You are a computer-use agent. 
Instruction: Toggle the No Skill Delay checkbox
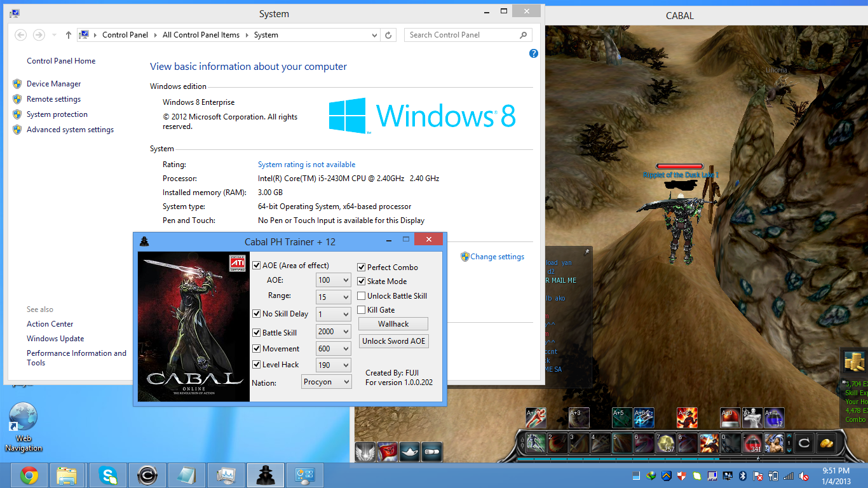click(257, 314)
